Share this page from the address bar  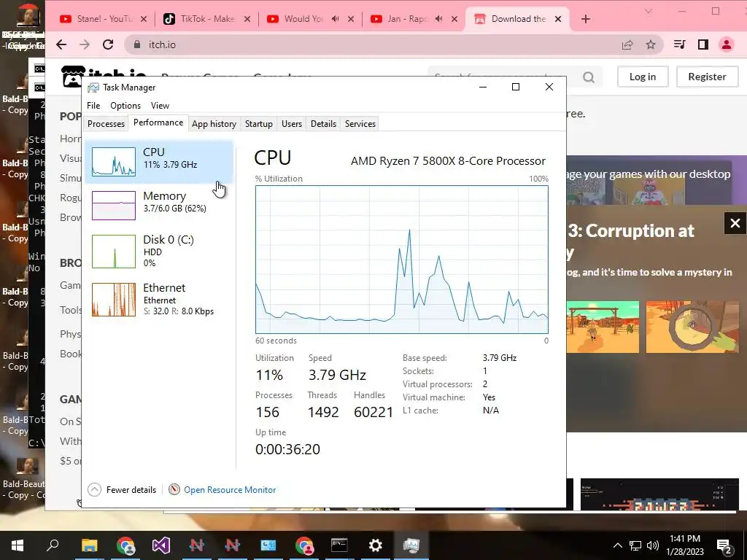pyautogui.click(x=627, y=44)
